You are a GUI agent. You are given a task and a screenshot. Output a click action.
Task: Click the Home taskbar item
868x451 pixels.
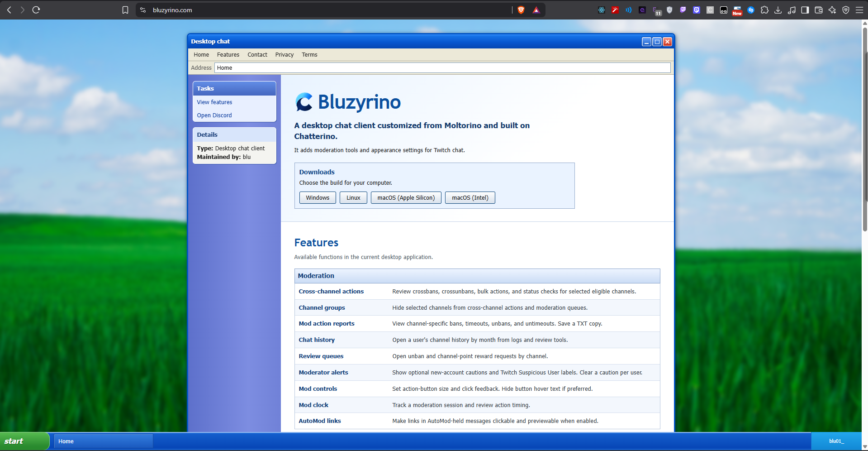point(104,441)
